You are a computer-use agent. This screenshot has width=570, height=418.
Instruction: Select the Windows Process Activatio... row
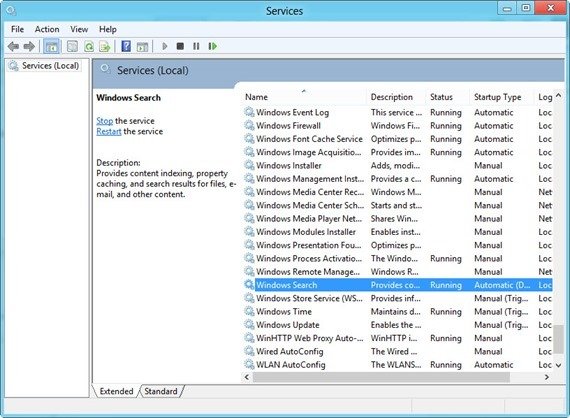click(x=398, y=258)
